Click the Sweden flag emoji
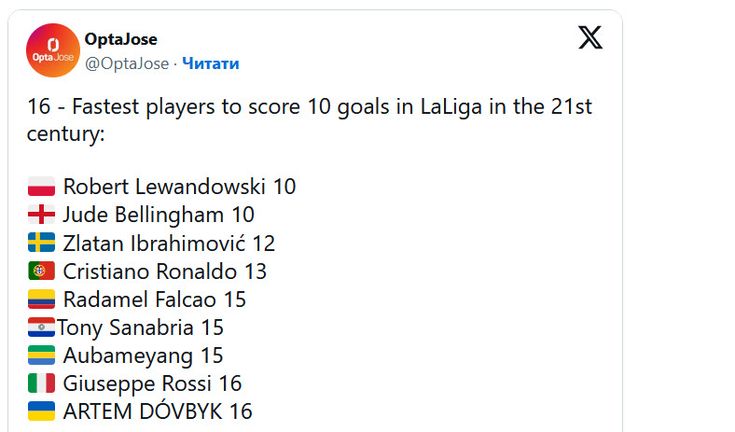This screenshot has height=432, width=735. [41, 243]
